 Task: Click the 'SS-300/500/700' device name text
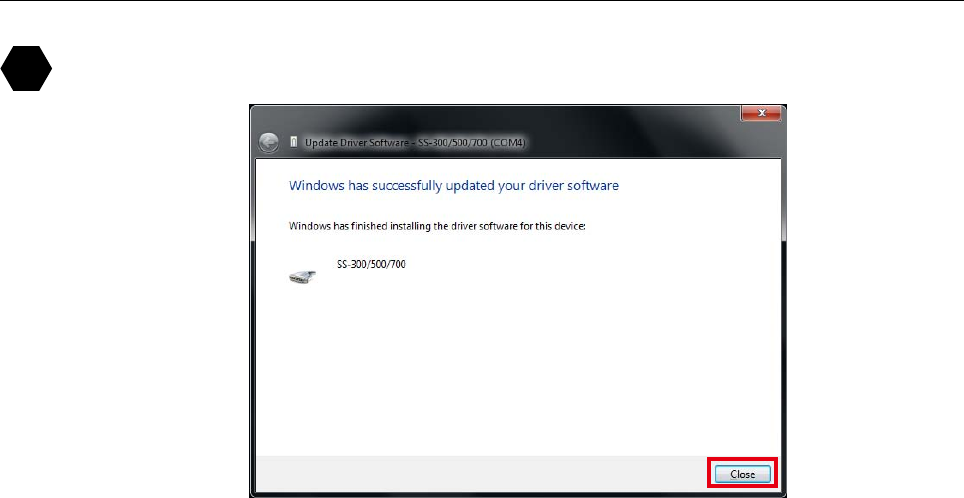[x=371, y=264]
